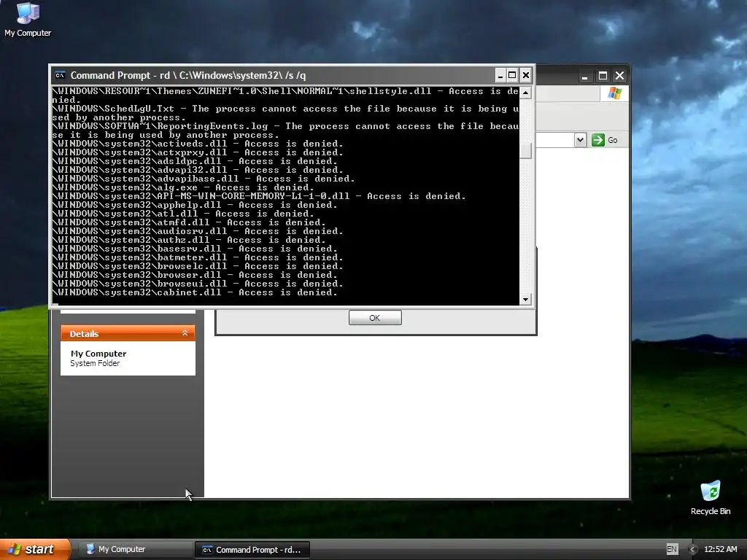Click the SchedLgU.Txt console output line
The width and height of the screenshot is (747, 560).
click(285, 113)
